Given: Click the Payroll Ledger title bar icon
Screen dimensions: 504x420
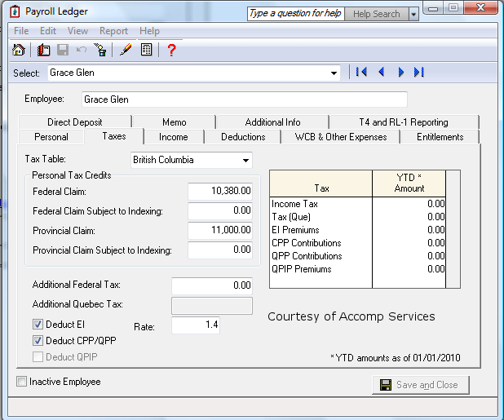Looking at the screenshot, I should 15,11.
